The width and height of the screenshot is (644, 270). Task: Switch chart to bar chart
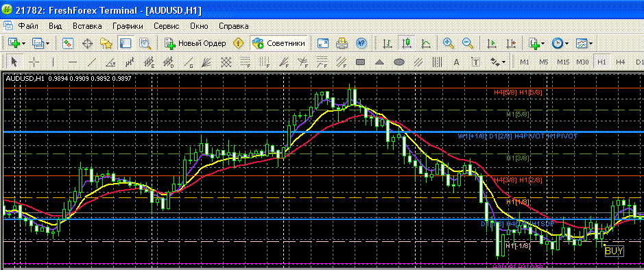pos(387,43)
